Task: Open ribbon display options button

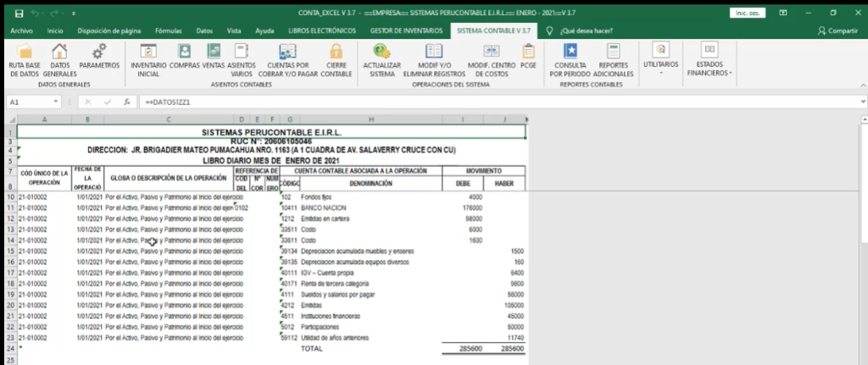Action: click(783, 13)
